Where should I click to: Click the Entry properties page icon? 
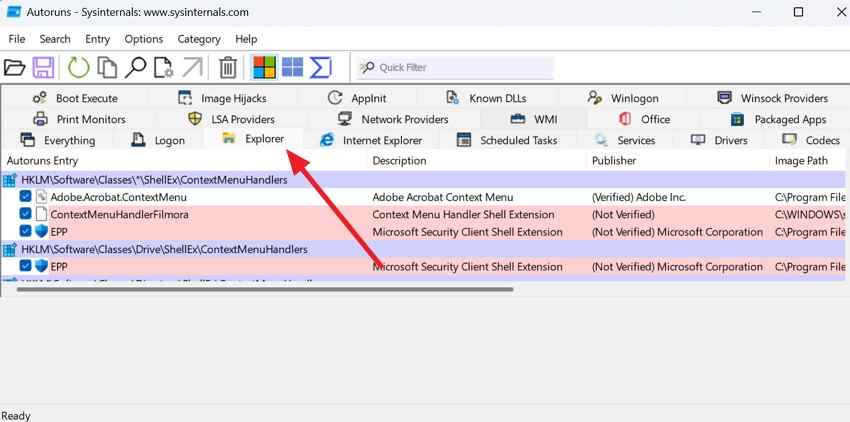coord(163,68)
